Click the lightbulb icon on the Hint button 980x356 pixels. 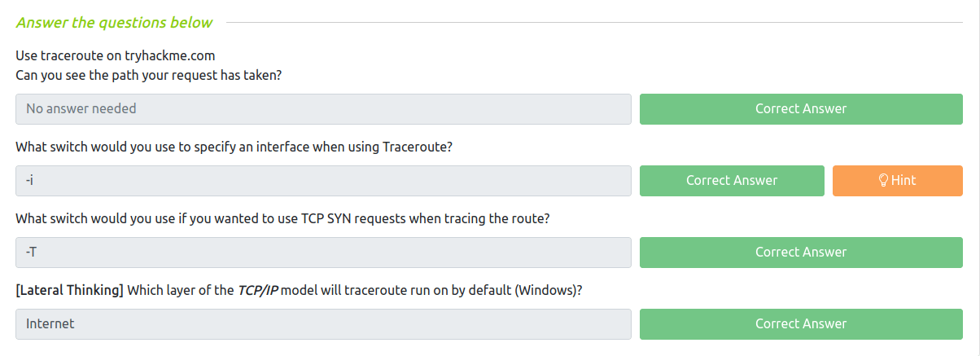pyautogui.click(x=883, y=181)
